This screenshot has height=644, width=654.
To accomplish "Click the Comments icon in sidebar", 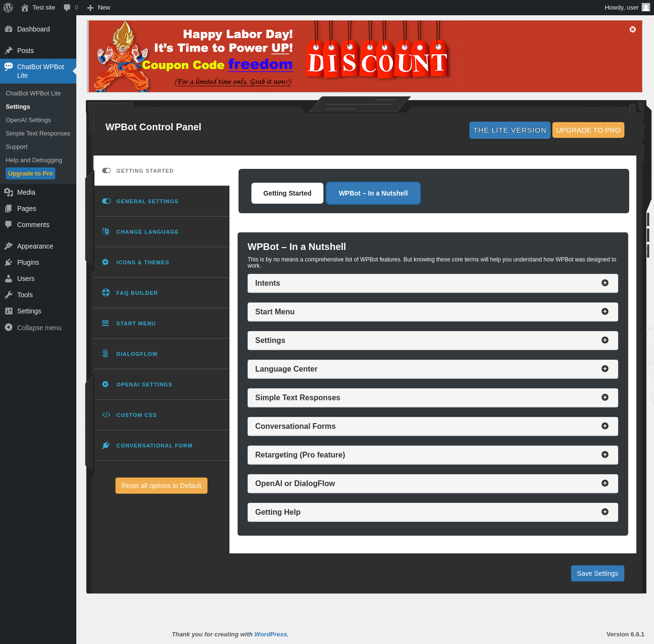I will [x=9, y=225].
